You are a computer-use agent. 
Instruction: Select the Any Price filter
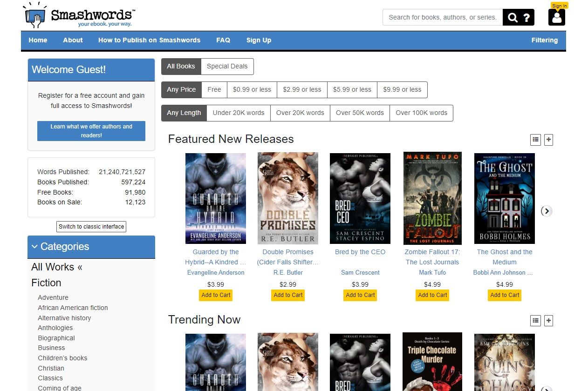pos(181,89)
